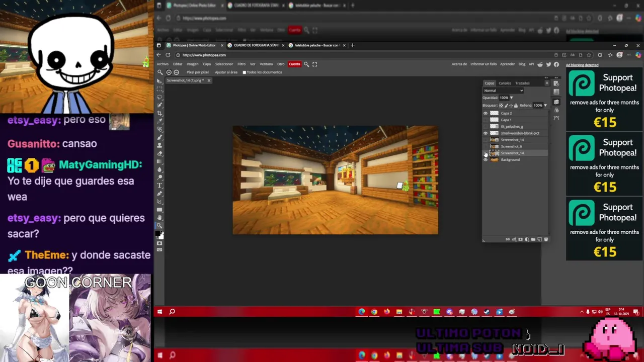Viewport: 644px width, 362px height.
Task: Select the Eyedropper tool
Action: (159, 121)
